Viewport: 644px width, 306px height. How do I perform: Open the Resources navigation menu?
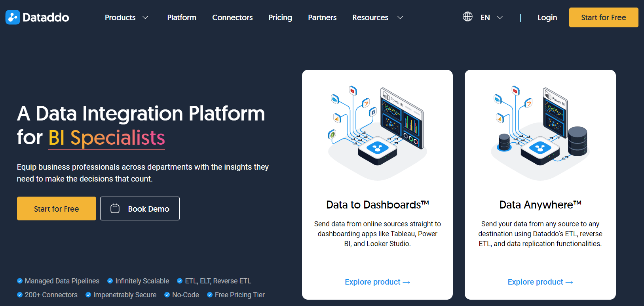370,17
